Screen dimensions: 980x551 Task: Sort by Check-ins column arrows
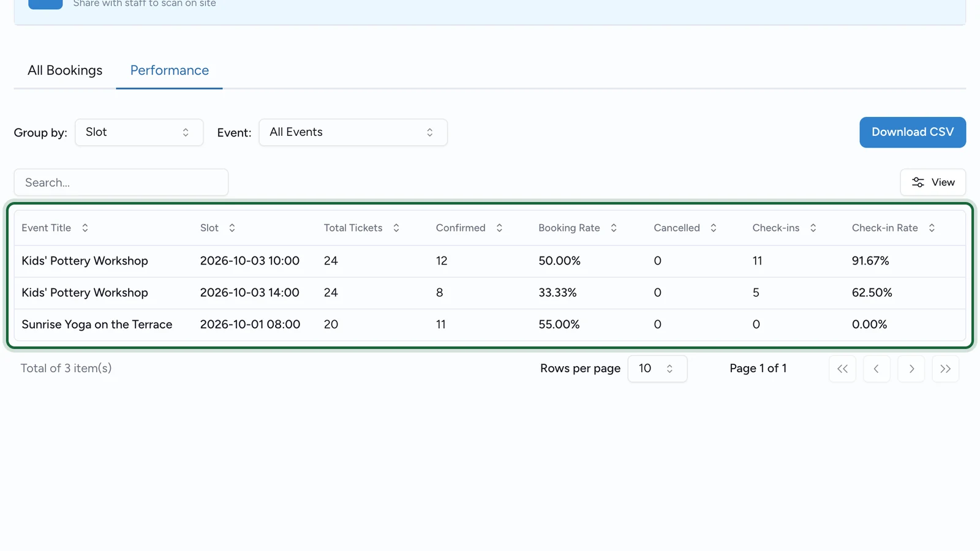pos(813,228)
